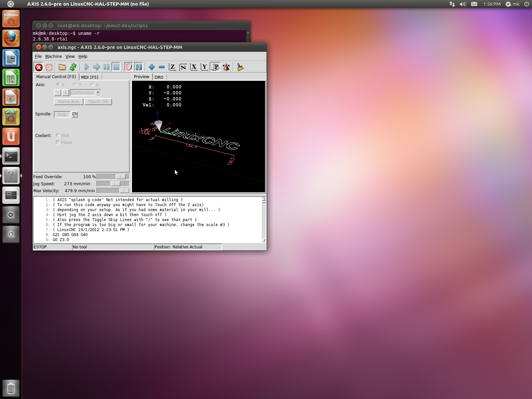Image resolution: width=532 pixels, height=399 pixels.
Task: Reload the current file with green arrows icon
Action: pos(73,67)
